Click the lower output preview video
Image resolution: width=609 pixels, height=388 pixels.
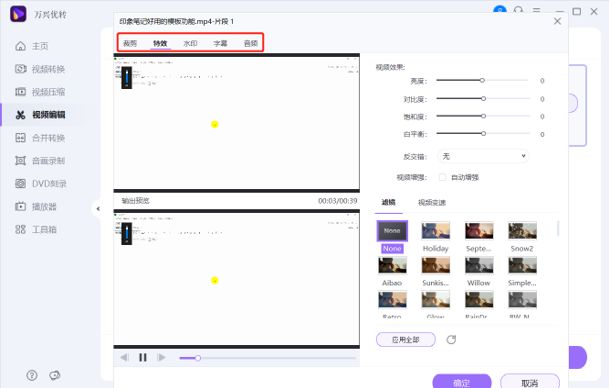coord(237,279)
